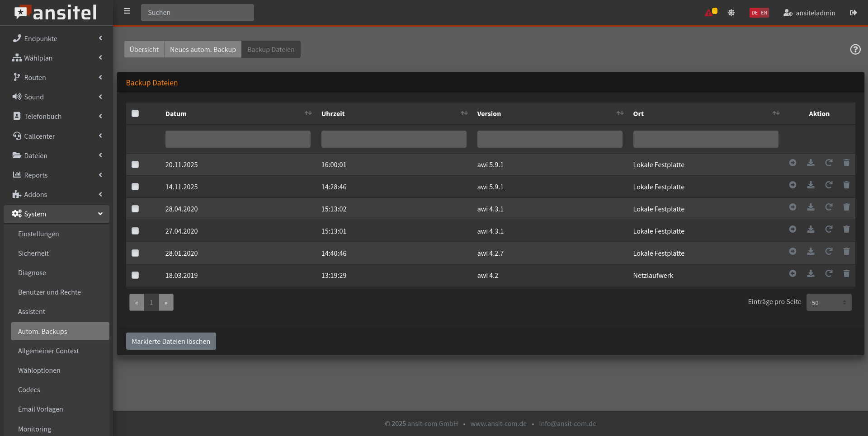
Task: Toggle the theme brightness icon
Action: coord(731,13)
